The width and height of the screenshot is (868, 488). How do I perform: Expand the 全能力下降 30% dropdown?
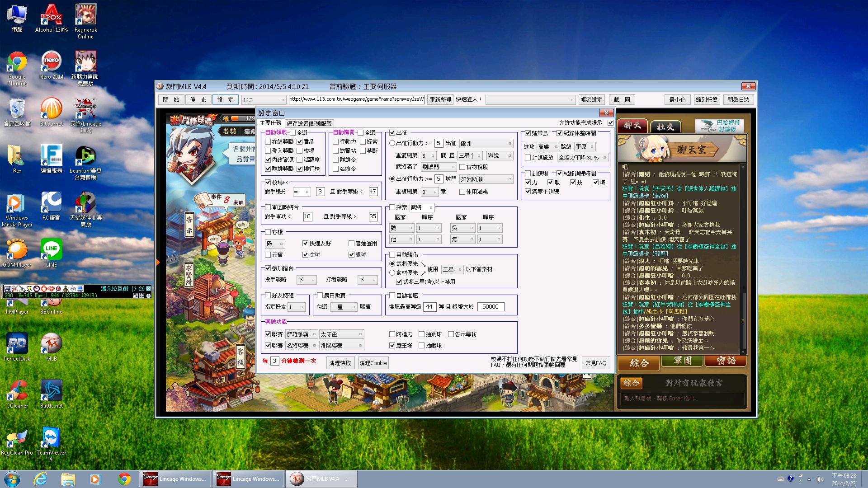click(x=582, y=158)
